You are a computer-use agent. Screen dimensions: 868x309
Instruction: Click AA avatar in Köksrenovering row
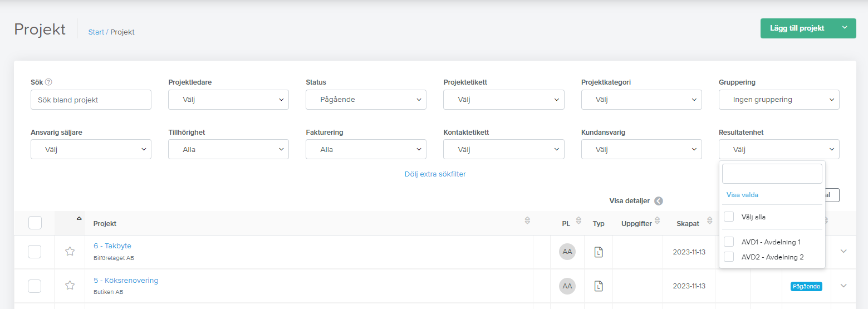[567, 286]
